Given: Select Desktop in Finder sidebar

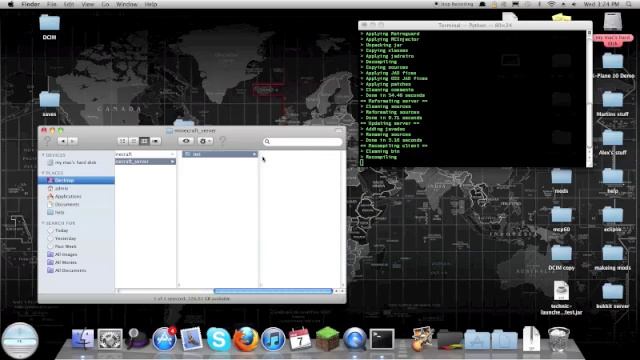Looking at the screenshot, I should (x=76, y=180).
